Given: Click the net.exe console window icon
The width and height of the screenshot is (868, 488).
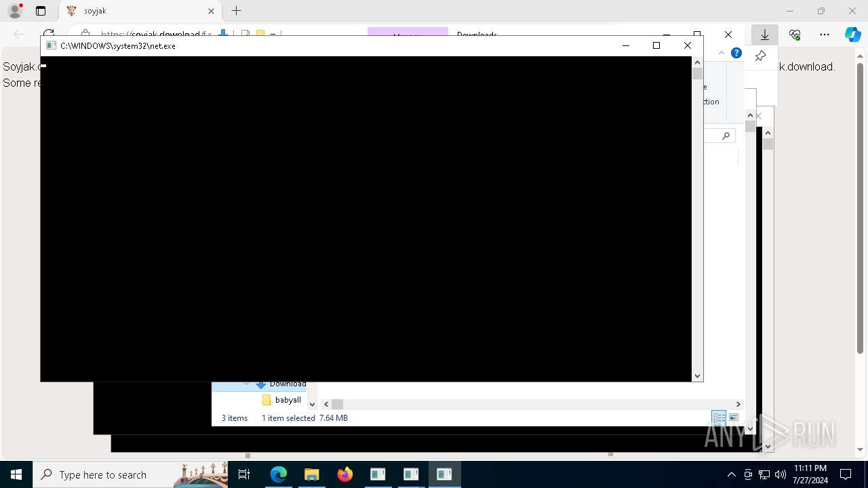Looking at the screenshot, I should 51,45.
